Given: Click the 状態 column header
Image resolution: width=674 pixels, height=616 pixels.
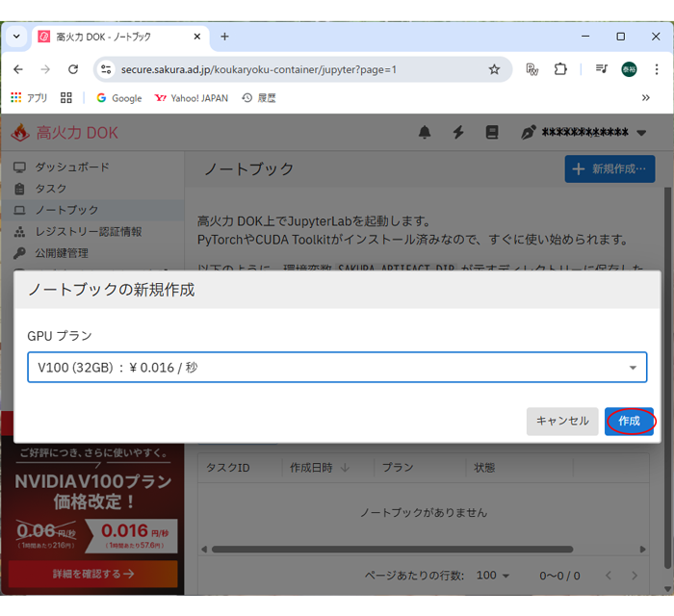Looking at the screenshot, I should (x=484, y=468).
